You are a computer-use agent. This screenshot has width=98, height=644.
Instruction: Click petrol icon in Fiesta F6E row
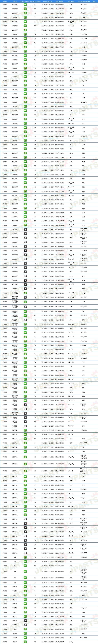click(x=25, y=481)
